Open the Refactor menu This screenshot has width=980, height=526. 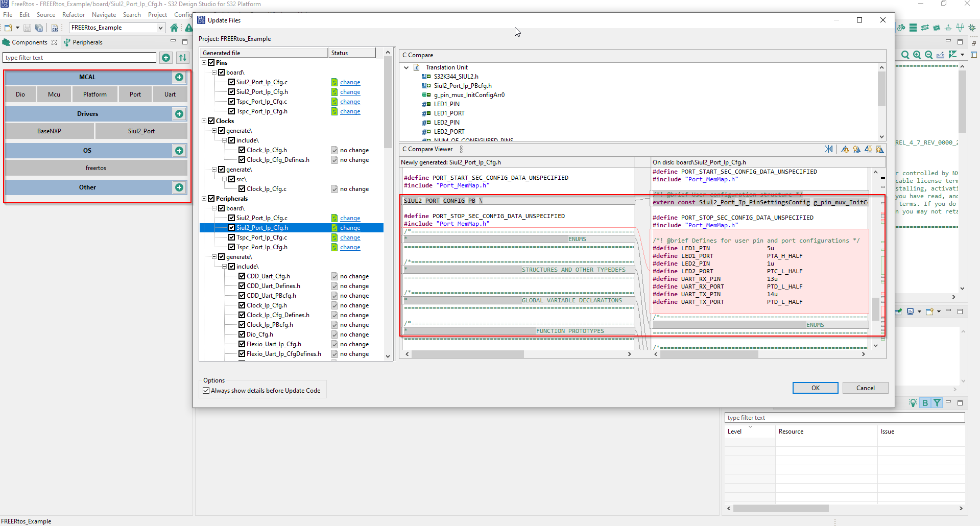(x=74, y=14)
